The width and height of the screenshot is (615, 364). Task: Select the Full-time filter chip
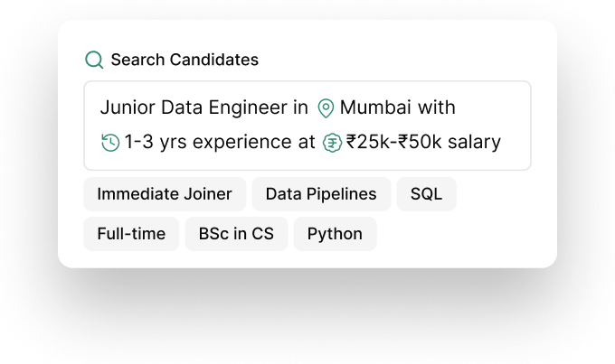(131, 234)
